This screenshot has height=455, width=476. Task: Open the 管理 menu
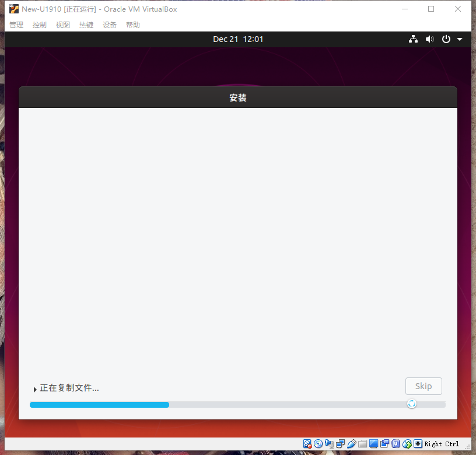[x=16, y=25]
